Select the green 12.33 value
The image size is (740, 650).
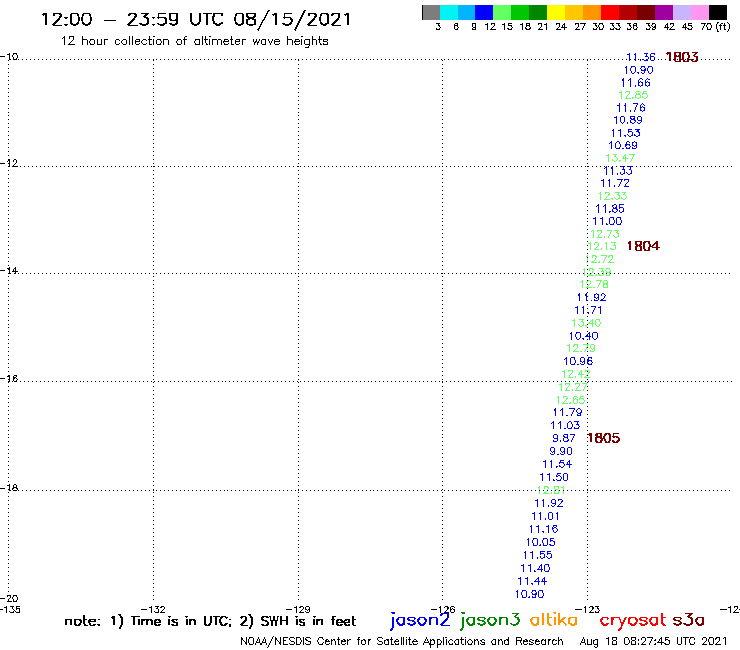tap(613, 196)
